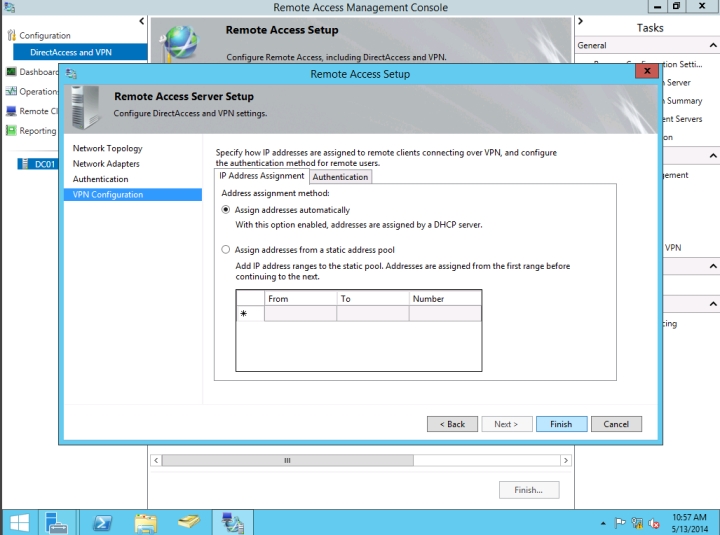This screenshot has height=535, width=720.
Task: Open the Windows Start button
Action: point(19,523)
